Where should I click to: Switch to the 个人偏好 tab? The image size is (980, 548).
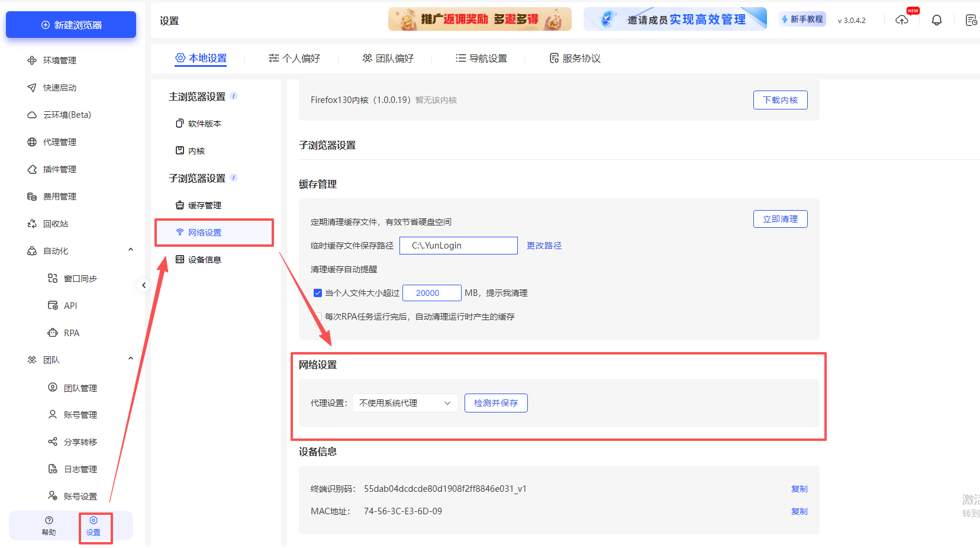pos(295,58)
